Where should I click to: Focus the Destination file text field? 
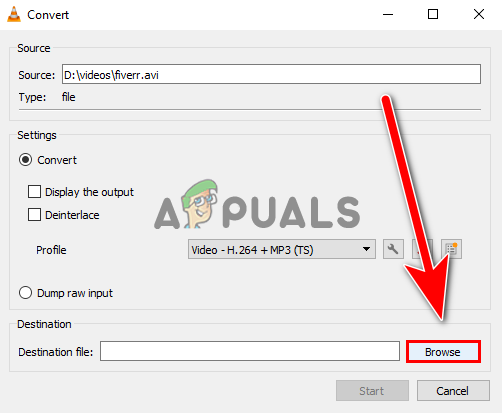click(x=250, y=351)
